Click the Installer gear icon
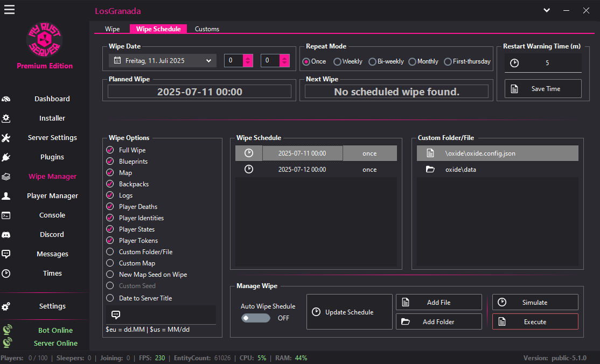This screenshot has height=364, width=600. 6,118
